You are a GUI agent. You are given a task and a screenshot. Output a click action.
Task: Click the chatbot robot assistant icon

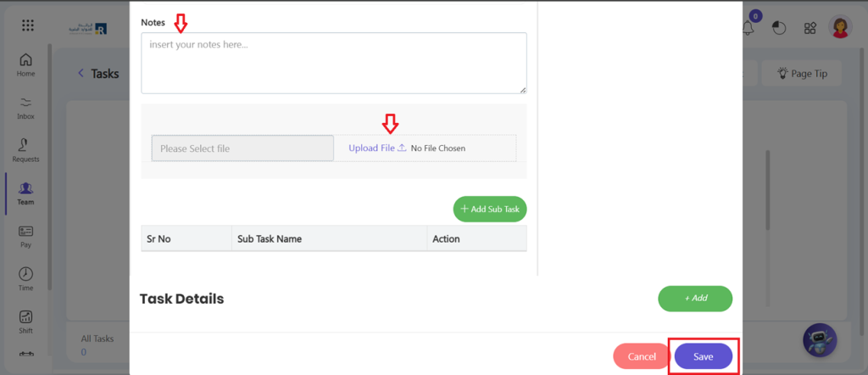pos(819,340)
